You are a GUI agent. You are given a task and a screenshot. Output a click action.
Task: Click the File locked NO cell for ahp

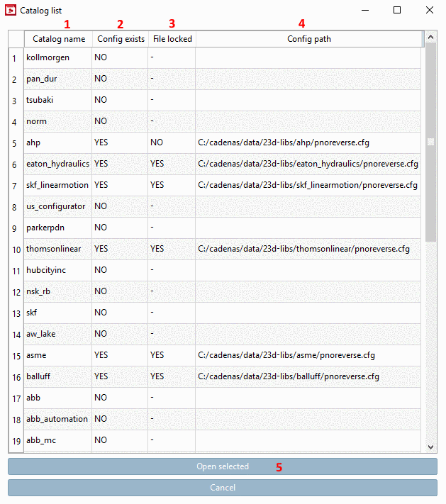(x=172, y=142)
